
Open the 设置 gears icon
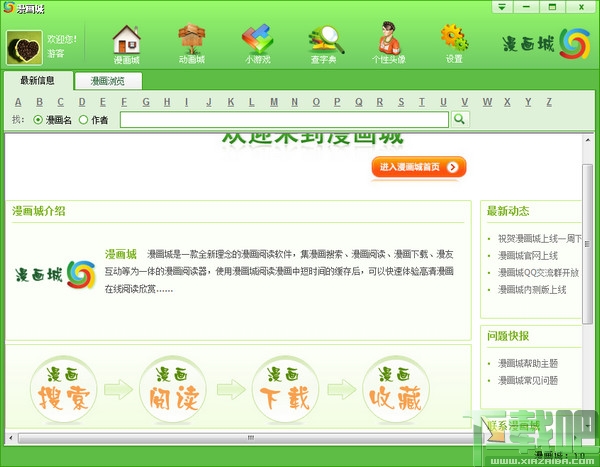click(454, 43)
